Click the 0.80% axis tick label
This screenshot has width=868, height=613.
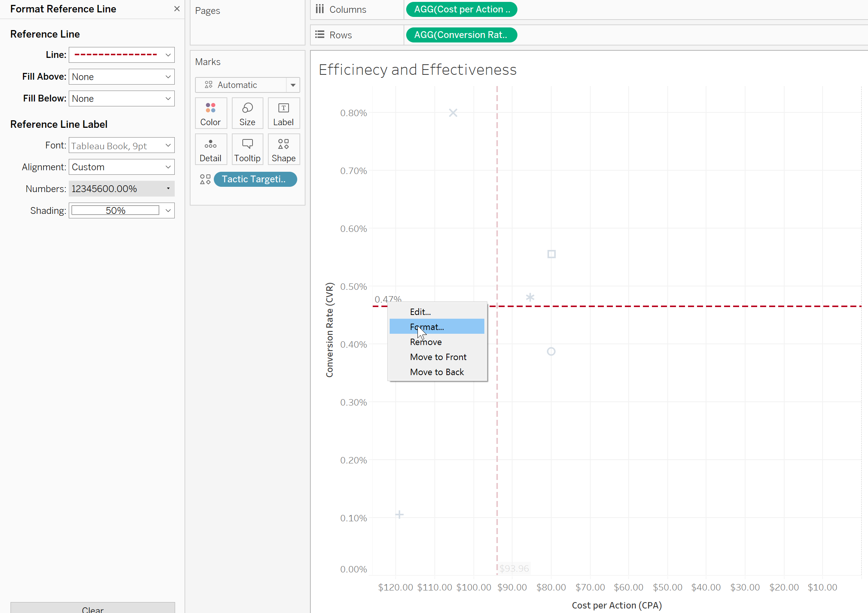354,113
